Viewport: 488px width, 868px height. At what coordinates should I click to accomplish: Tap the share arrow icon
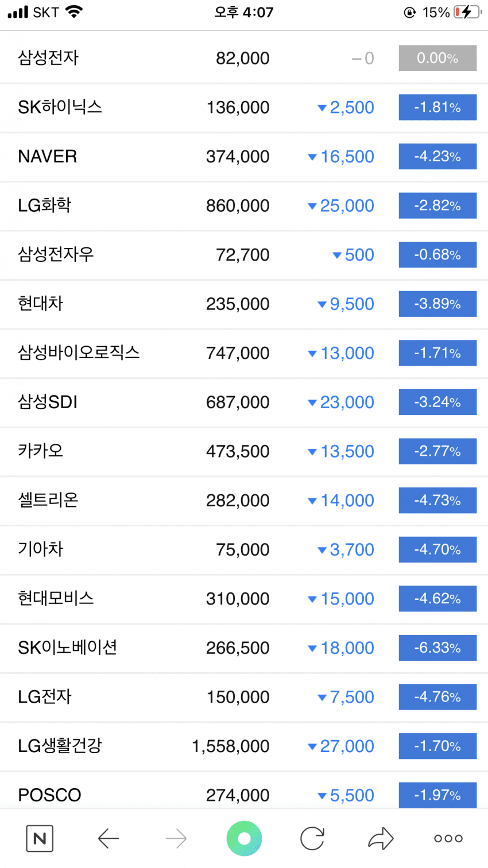(x=381, y=839)
